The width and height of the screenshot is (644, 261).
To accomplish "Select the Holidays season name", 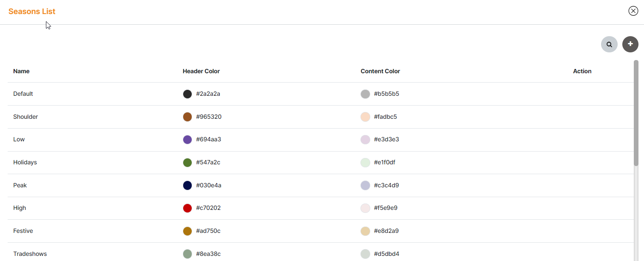I will point(25,162).
